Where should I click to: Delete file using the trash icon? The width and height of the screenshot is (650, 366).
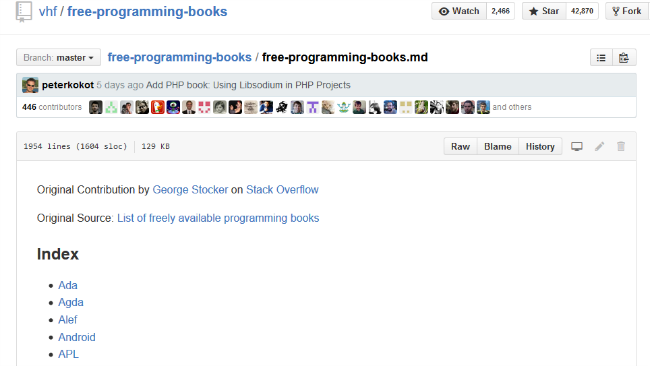[621, 146]
